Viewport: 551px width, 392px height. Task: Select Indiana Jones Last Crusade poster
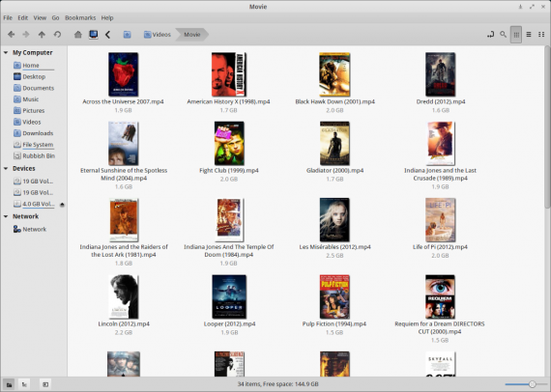coord(441,144)
